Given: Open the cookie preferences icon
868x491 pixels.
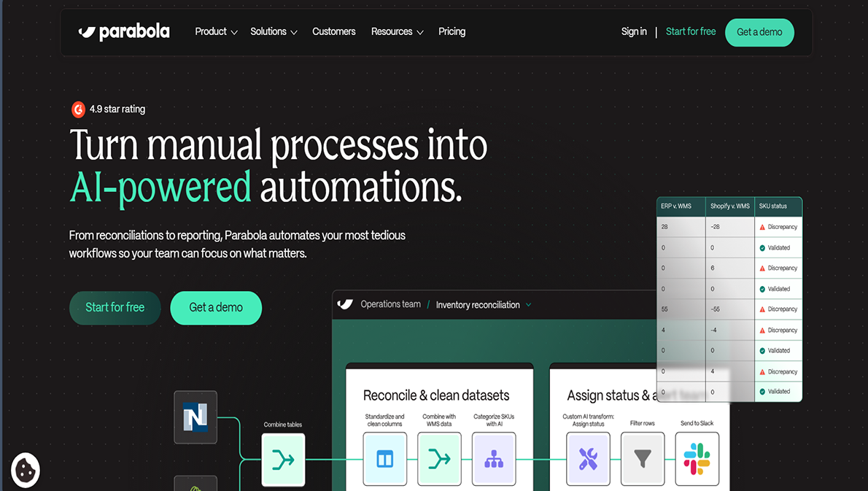Looking at the screenshot, I should tap(25, 470).
